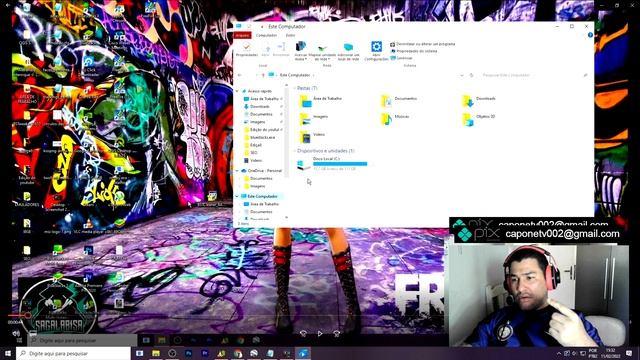Click the up-one-level arrow in Explorer
This screenshot has width=640, height=360.
(263, 75)
